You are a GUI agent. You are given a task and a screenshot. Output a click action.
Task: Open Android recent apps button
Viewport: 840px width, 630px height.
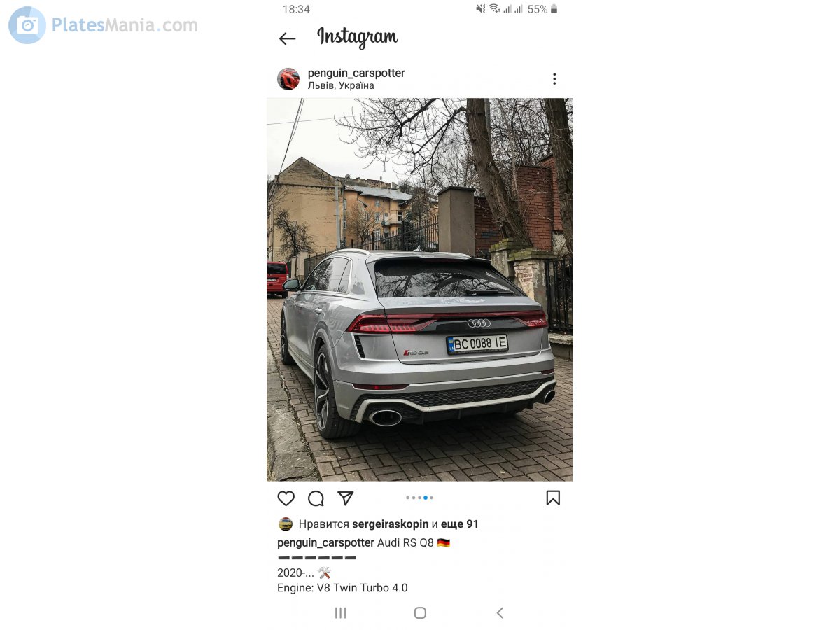pos(340,613)
